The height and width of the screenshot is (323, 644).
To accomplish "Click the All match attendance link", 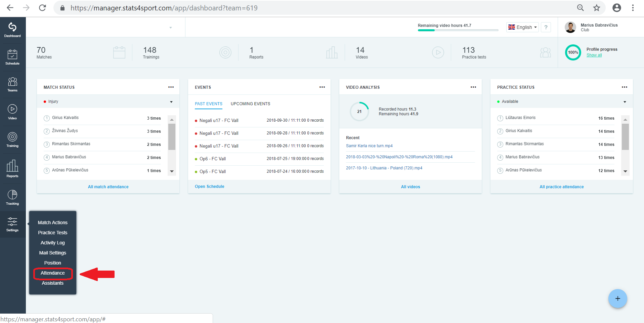I will tap(108, 187).
